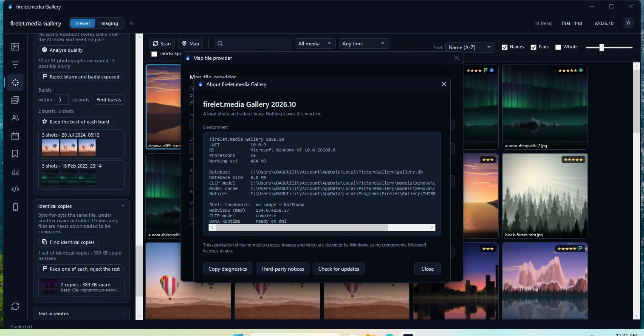Viewport: 644px width, 336px height.
Task: Open the All media dropdown
Action: point(314,44)
